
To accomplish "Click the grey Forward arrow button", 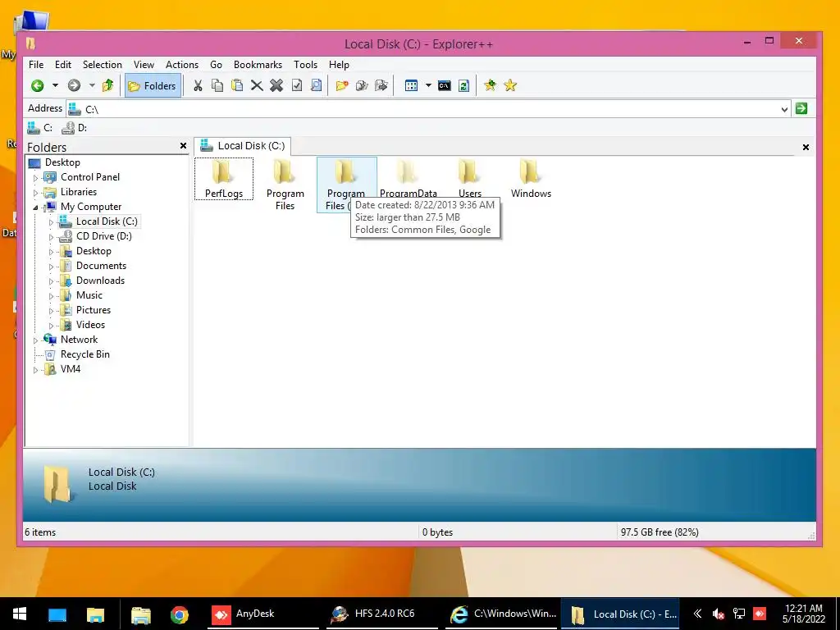I will [x=74, y=85].
